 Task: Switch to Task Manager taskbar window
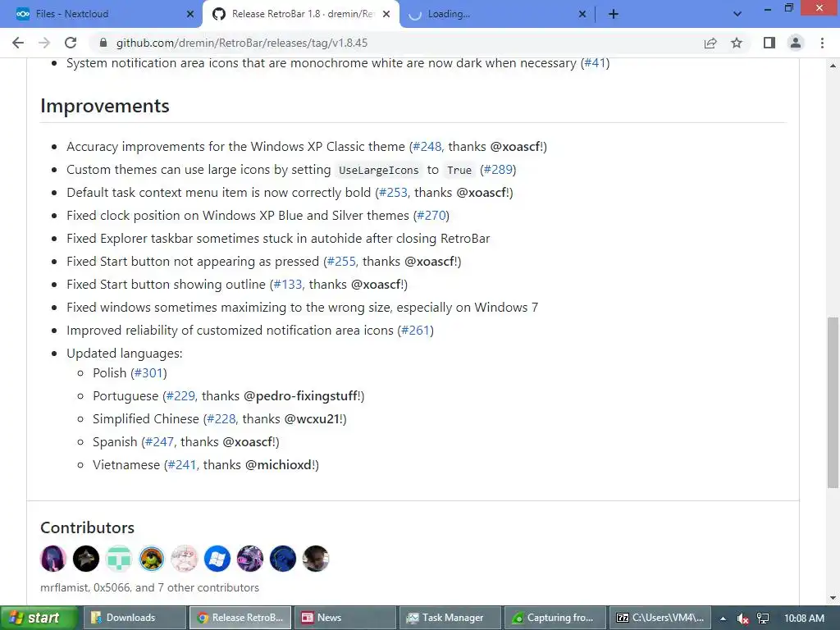[450, 618]
